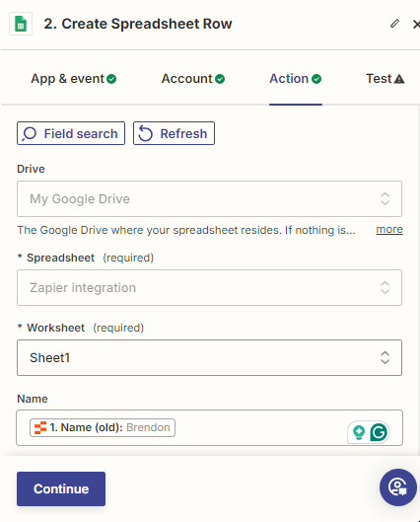The image size is (420, 522).
Task: Click the Continue button
Action: 61,488
